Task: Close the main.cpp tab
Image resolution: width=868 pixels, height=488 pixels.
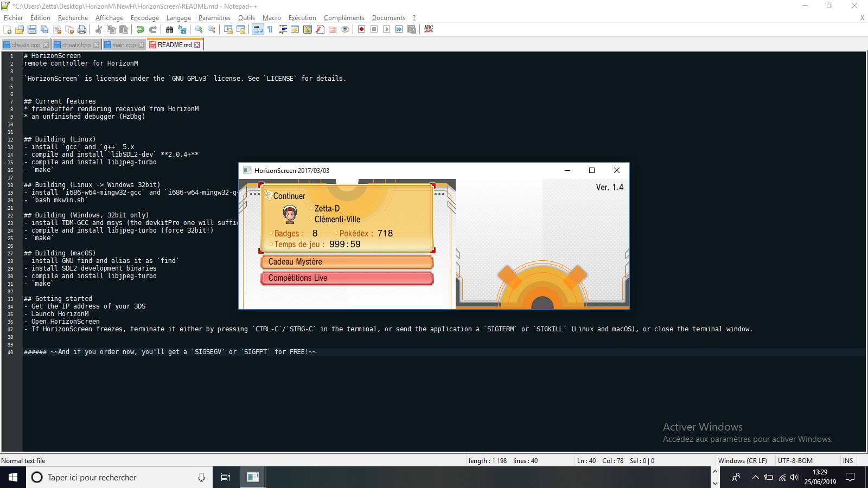Action: [x=142, y=45]
